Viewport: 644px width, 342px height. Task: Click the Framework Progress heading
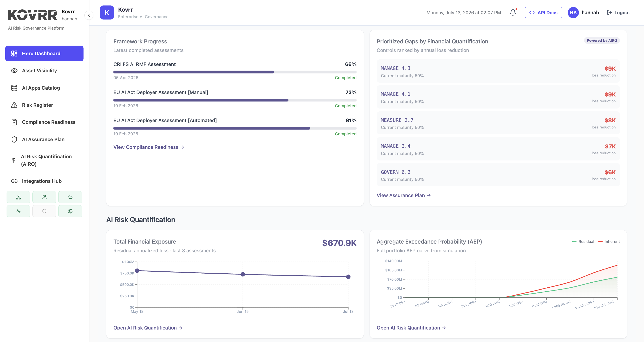tap(140, 41)
